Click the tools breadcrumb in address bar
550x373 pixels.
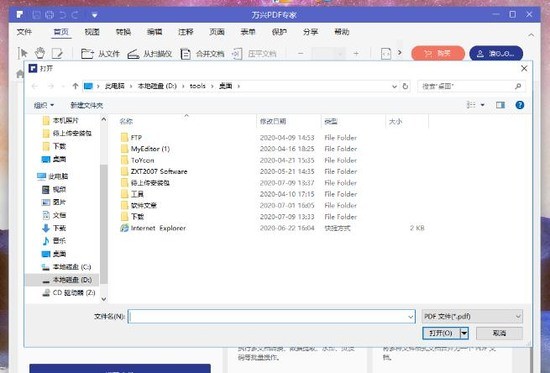pyautogui.click(x=197, y=86)
